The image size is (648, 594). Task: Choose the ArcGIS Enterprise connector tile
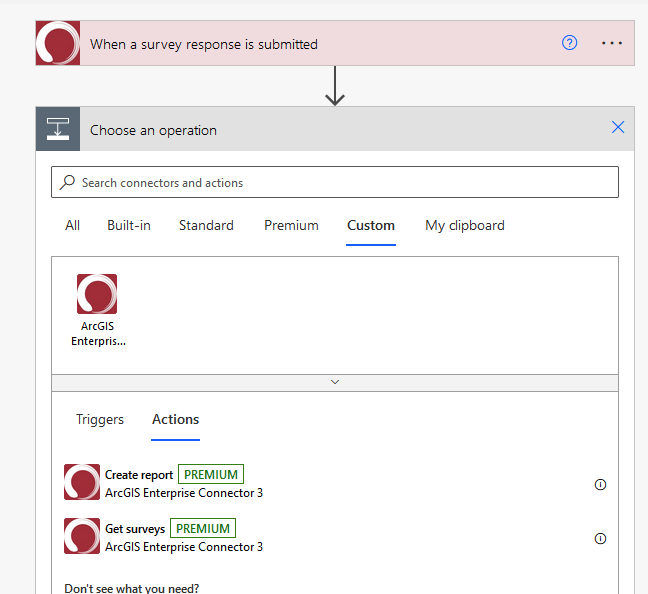pyautogui.click(x=97, y=309)
